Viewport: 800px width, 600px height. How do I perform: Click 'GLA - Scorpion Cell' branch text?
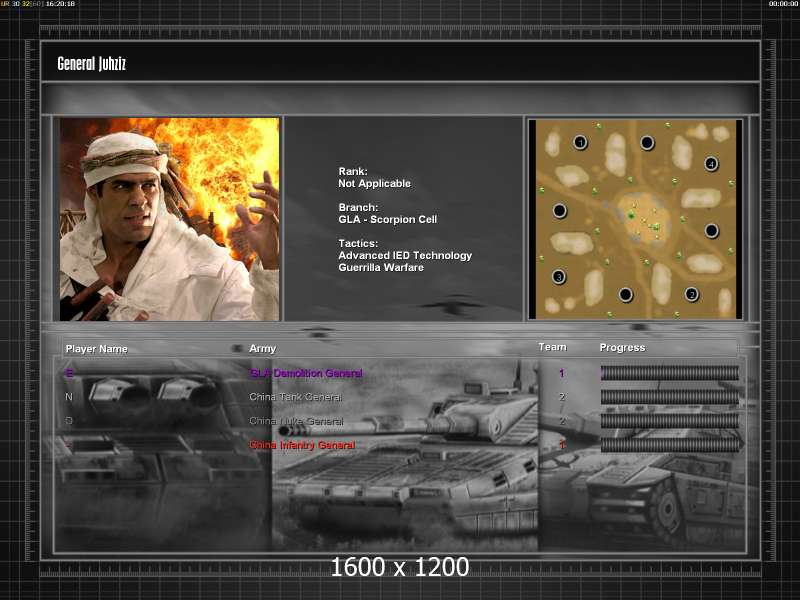click(x=388, y=219)
